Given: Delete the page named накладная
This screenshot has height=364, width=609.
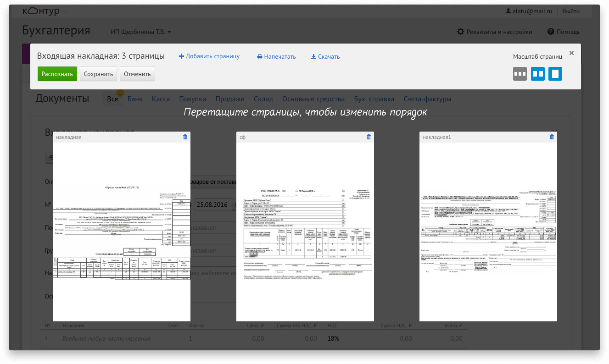Looking at the screenshot, I should pyautogui.click(x=185, y=137).
